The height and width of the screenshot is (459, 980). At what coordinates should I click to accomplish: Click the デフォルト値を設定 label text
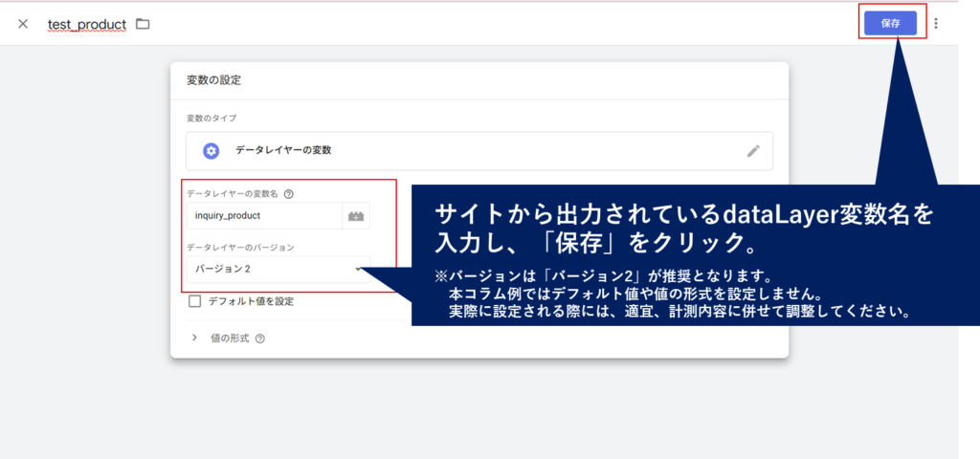click(251, 301)
